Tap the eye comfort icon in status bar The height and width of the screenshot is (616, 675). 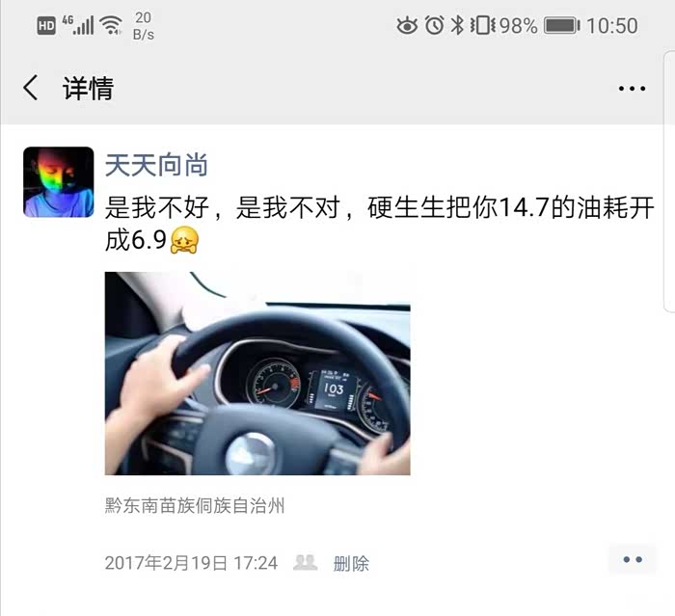407,26
